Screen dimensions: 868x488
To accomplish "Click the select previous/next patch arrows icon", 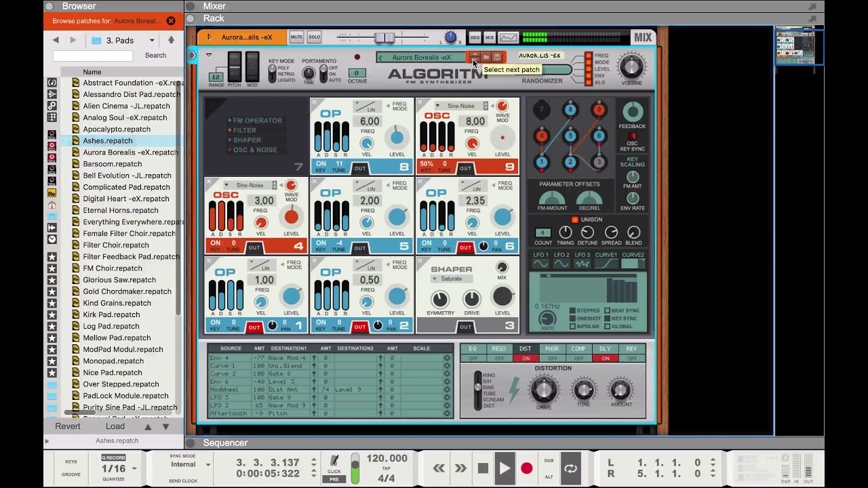I will (x=475, y=58).
